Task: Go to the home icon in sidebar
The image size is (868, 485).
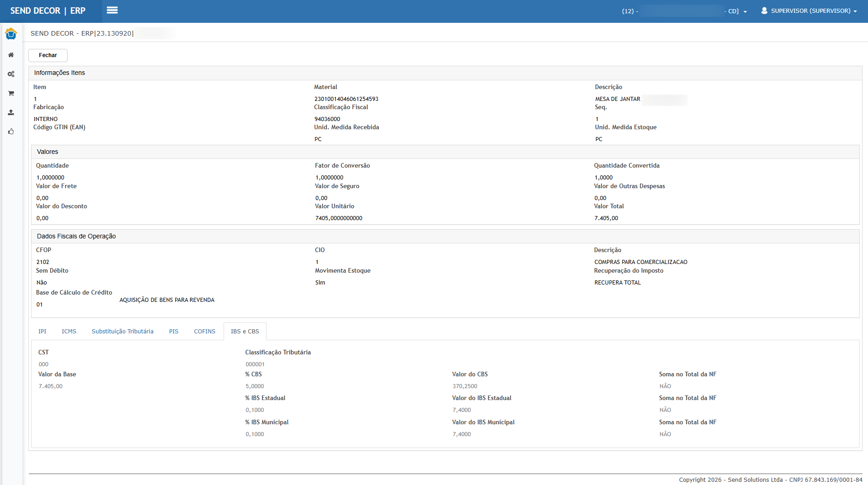Action: point(11,55)
